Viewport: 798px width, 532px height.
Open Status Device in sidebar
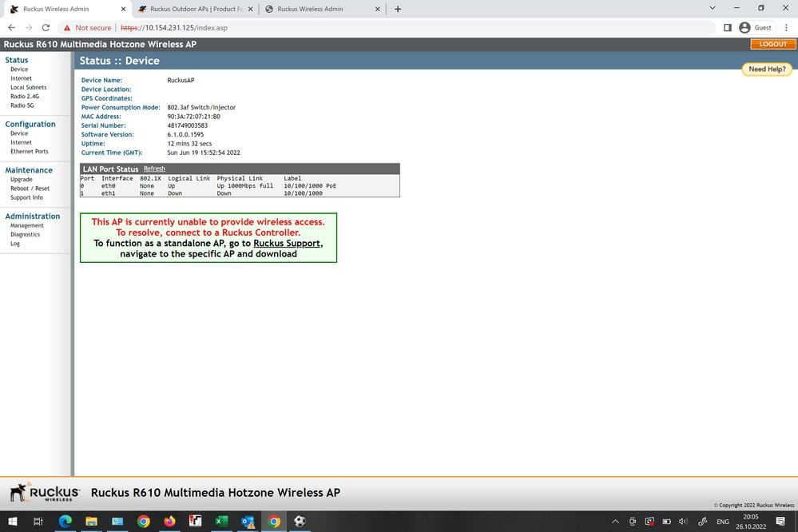point(19,69)
